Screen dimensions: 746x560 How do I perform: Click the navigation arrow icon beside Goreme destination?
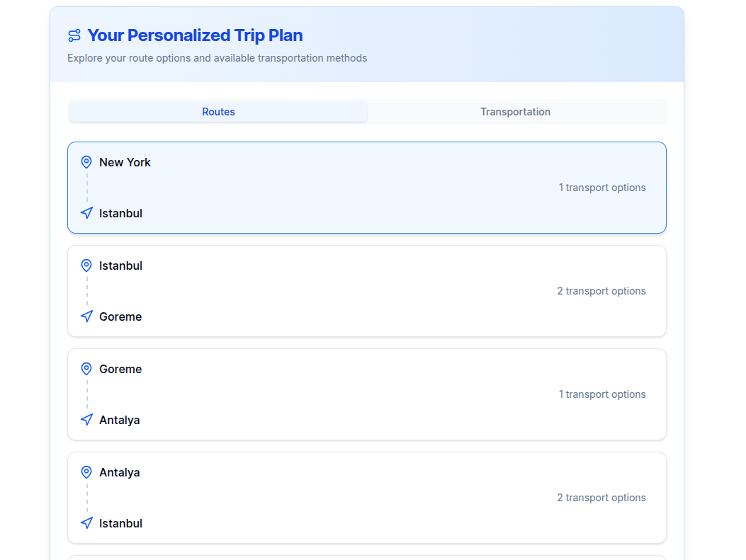click(86, 316)
